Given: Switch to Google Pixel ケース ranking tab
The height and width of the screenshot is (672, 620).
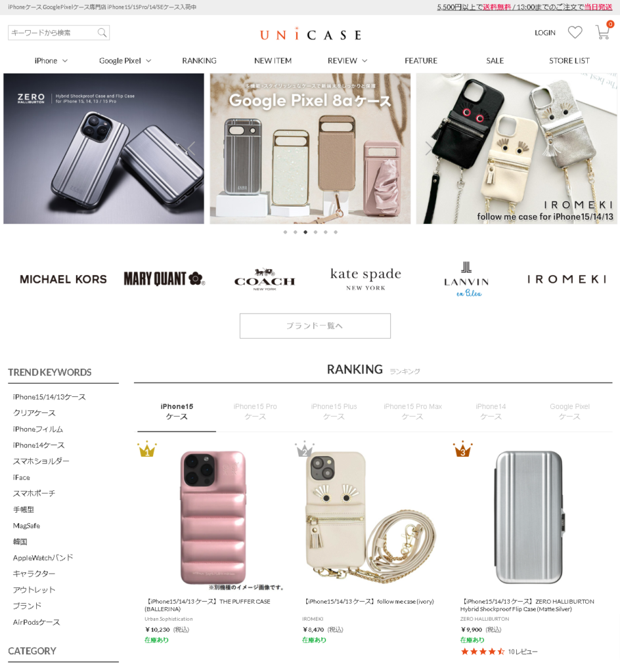Looking at the screenshot, I should coord(569,411).
